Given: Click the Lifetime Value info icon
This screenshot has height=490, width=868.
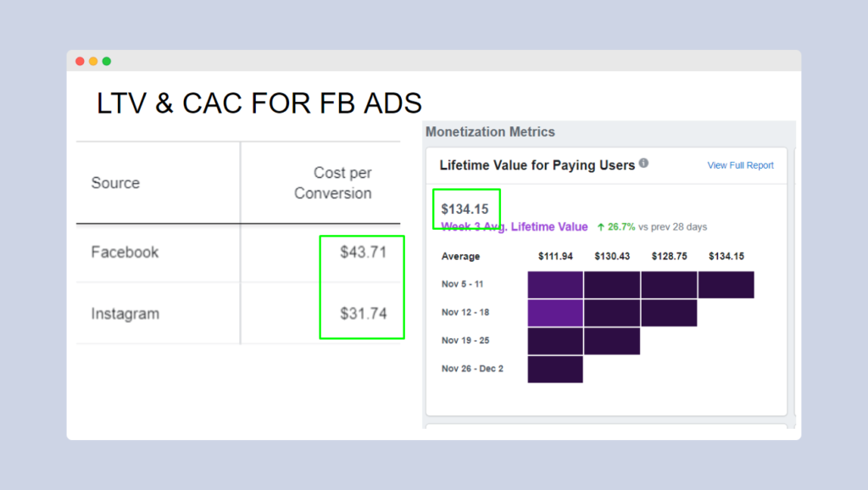Looking at the screenshot, I should [x=643, y=163].
